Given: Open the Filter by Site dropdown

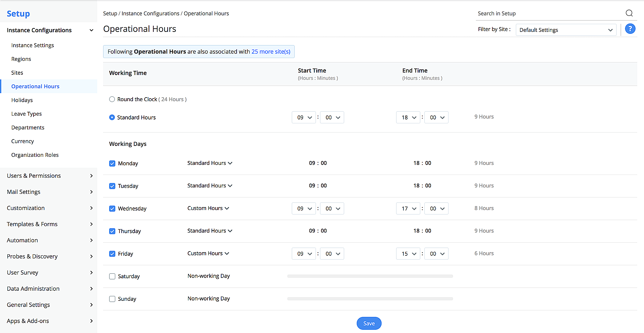Looking at the screenshot, I should (565, 30).
